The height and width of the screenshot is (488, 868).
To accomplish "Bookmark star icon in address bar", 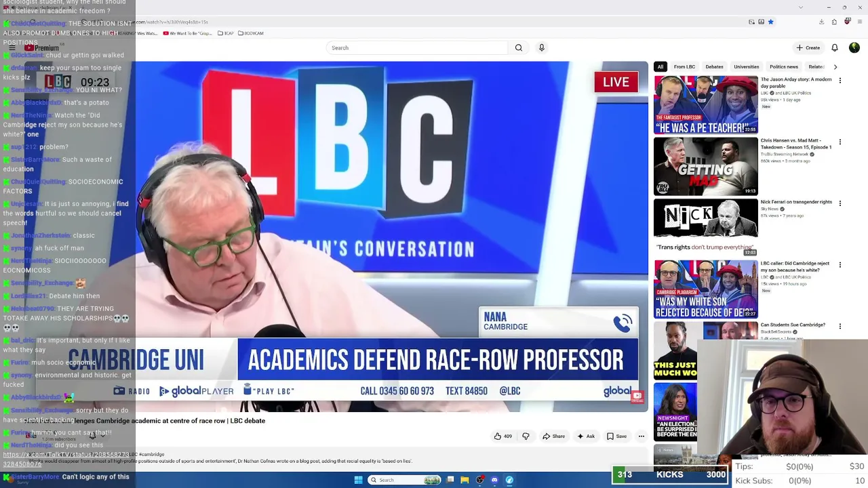I will (x=770, y=22).
